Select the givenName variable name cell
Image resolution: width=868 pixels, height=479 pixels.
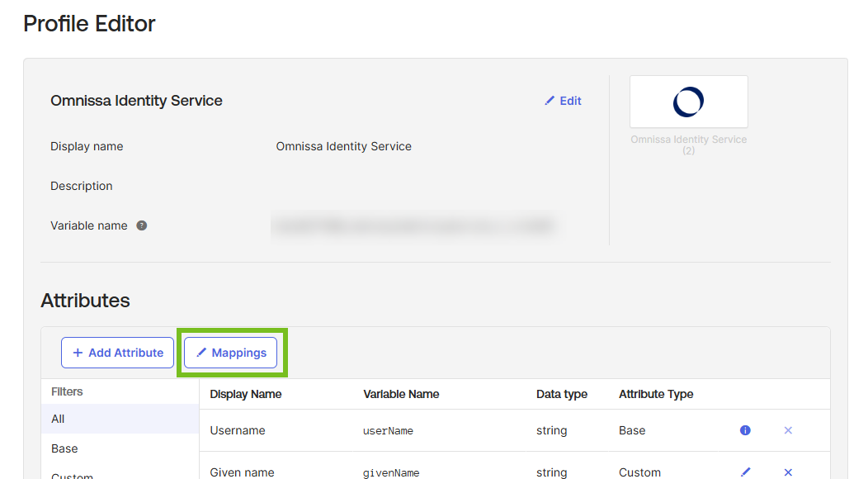click(x=391, y=473)
